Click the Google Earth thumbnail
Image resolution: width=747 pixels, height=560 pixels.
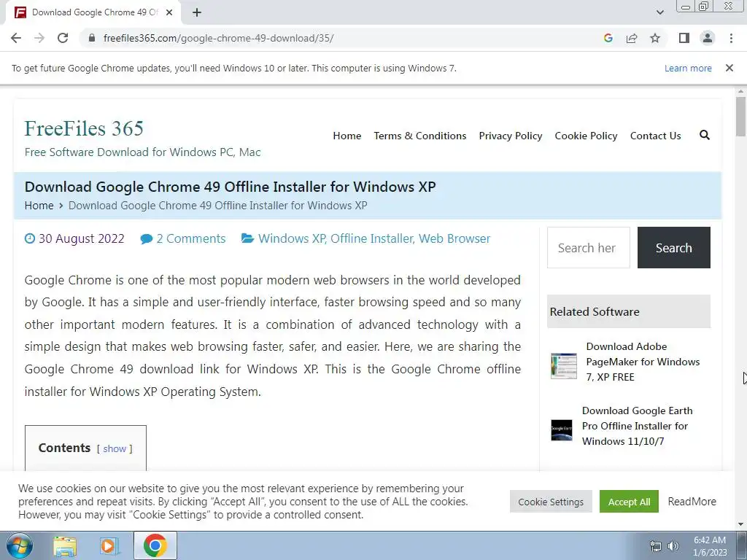562,430
